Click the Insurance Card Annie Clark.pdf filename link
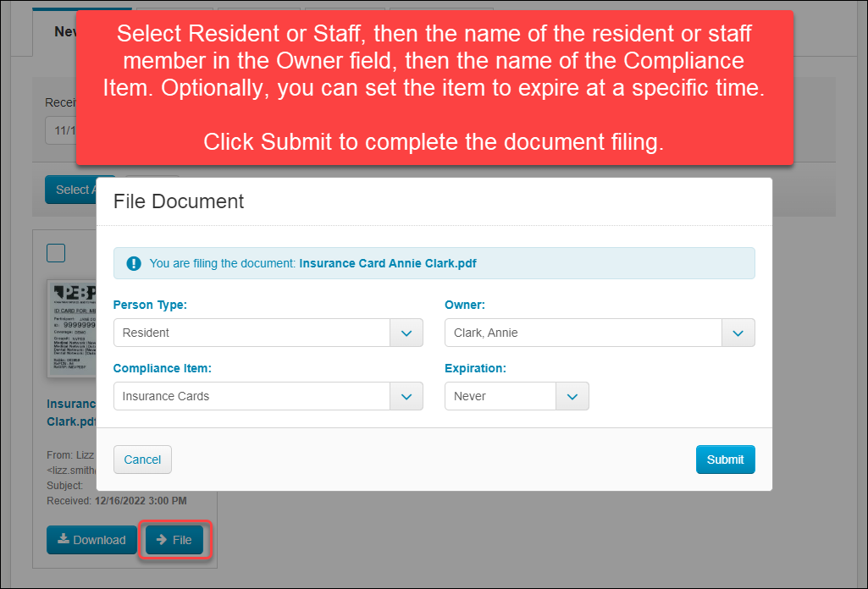This screenshot has width=868, height=589. pos(71,413)
